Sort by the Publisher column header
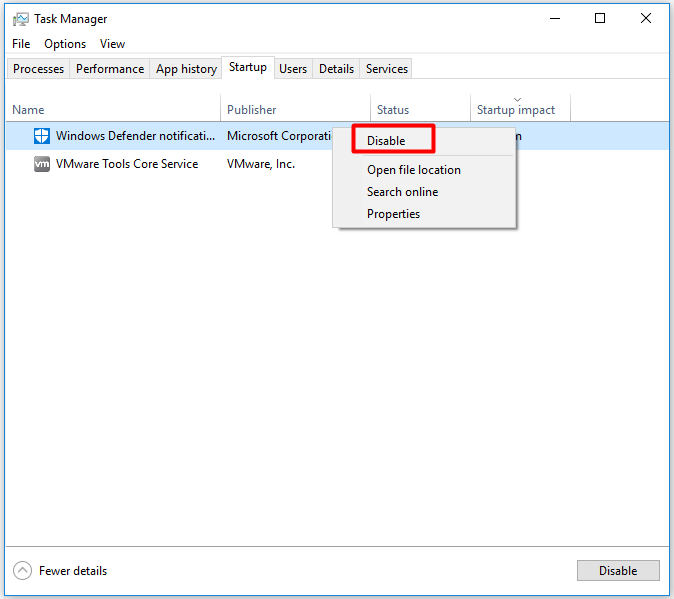The height and width of the screenshot is (599, 674). 295,110
